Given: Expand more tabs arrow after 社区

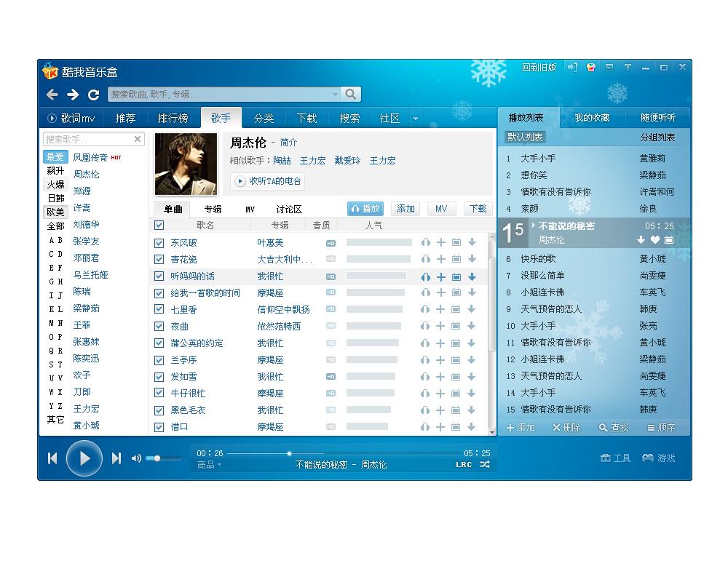Looking at the screenshot, I should click(x=416, y=119).
